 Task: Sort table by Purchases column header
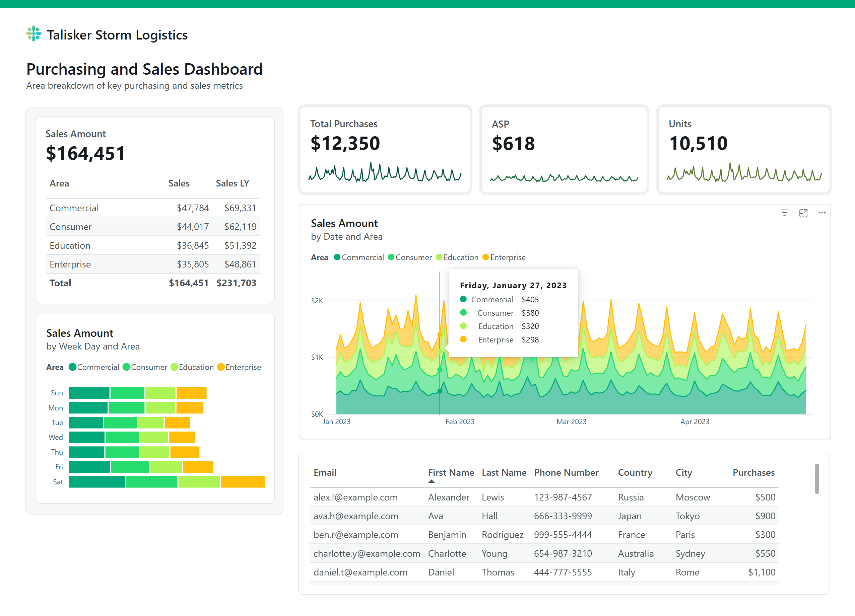pyautogui.click(x=753, y=472)
